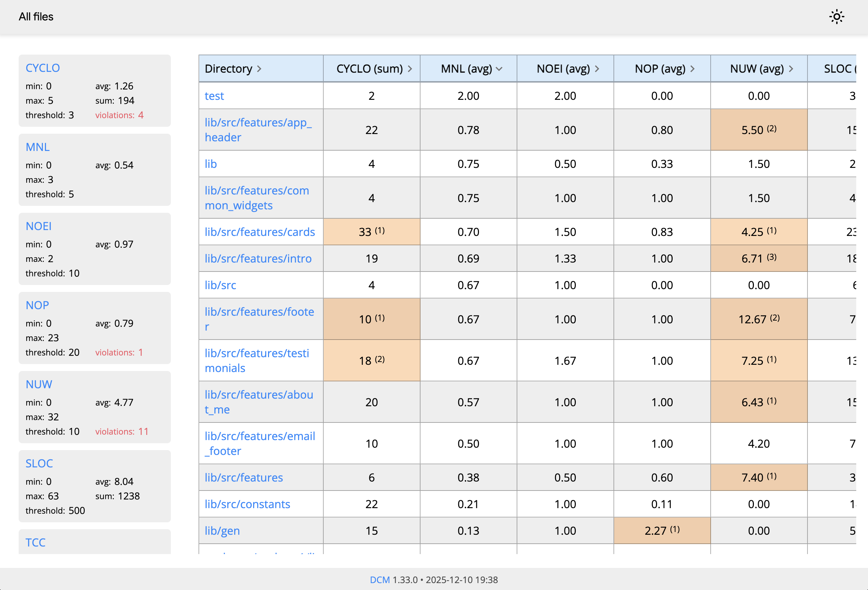Click highlighted 12.67 NUW cell for footer
Viewport: 868px width, 590px height.
coord(759,319)
